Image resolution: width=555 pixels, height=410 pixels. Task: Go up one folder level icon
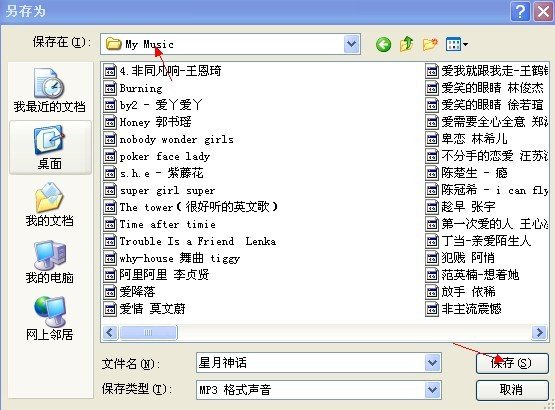tap(407, 44)
